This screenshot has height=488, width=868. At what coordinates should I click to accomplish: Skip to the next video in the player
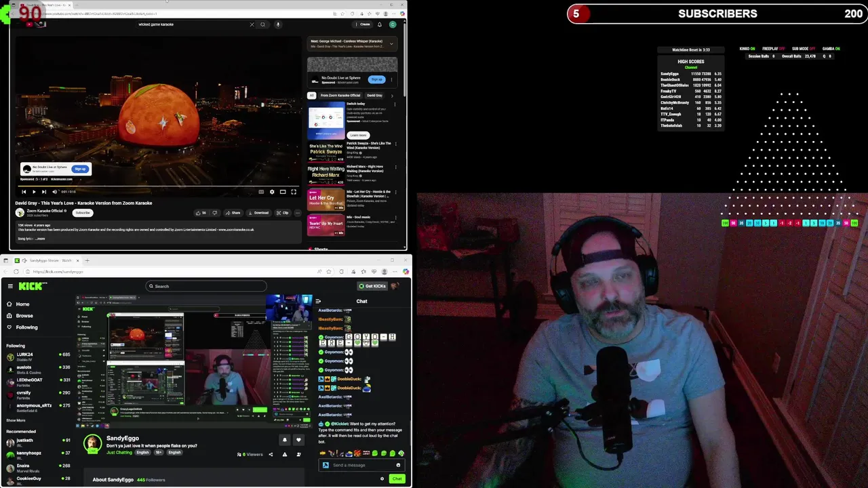pyautogui.click(x=44, y=192)
